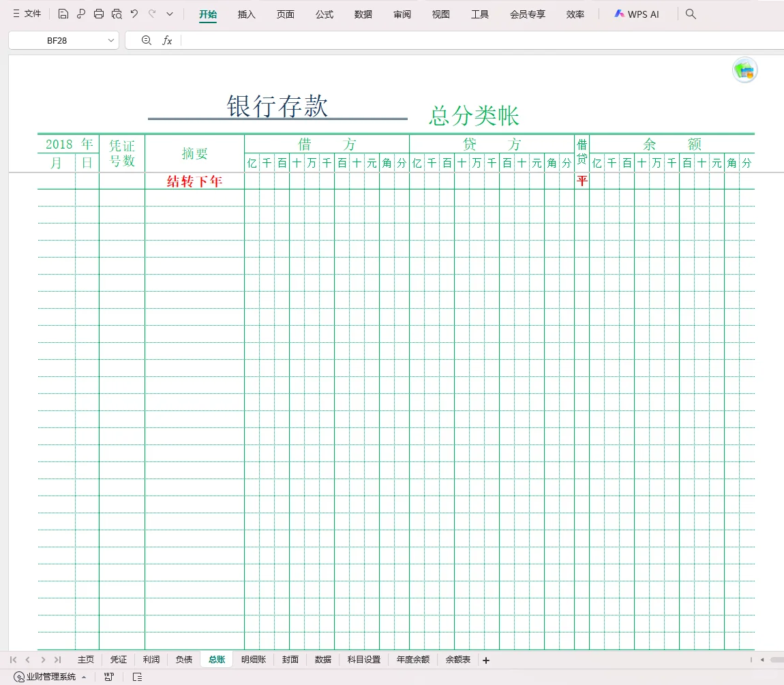This screenshot has width=784, height=685.
Task: Click the search magnifier icon
Action: tap(691, 14)
